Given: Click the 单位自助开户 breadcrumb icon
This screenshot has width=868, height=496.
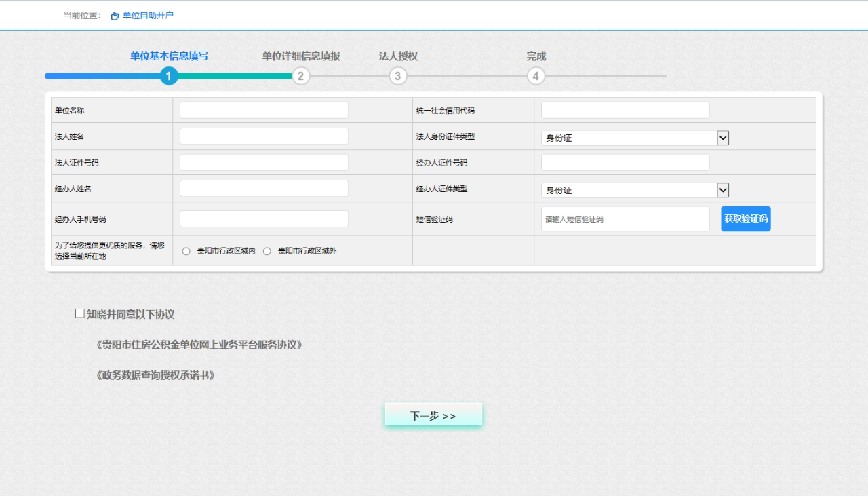Looking at the screenshot, I should coord(115,16).
